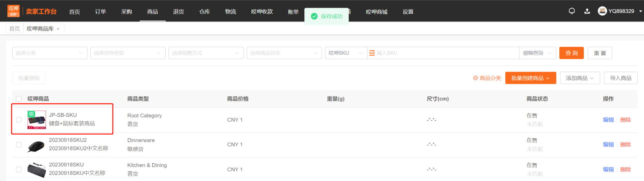The width and height of the screenshot is (644, 181).
Task: Expand the 模糊查询 match type dropdown
Action: pyautogui.click(x=537, y=53)
